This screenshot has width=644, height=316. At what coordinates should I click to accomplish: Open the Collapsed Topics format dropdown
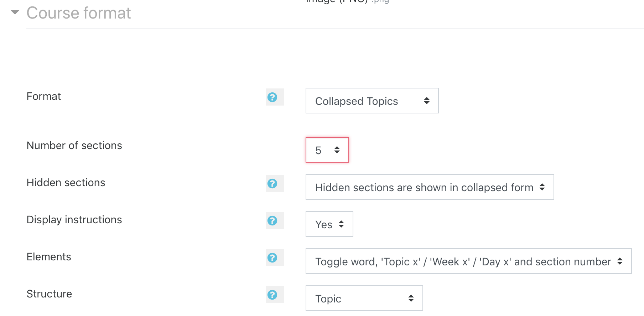pyautogui.click(x=372, y=101)
